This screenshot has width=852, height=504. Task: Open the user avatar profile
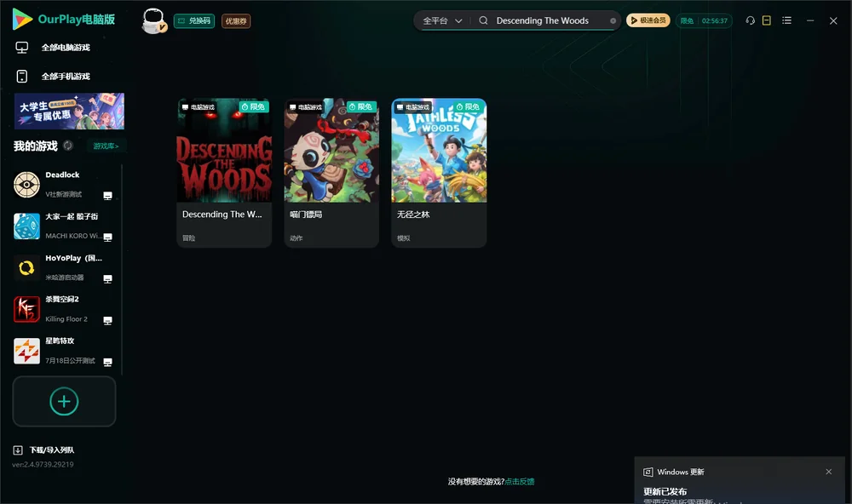click(154, 20)
